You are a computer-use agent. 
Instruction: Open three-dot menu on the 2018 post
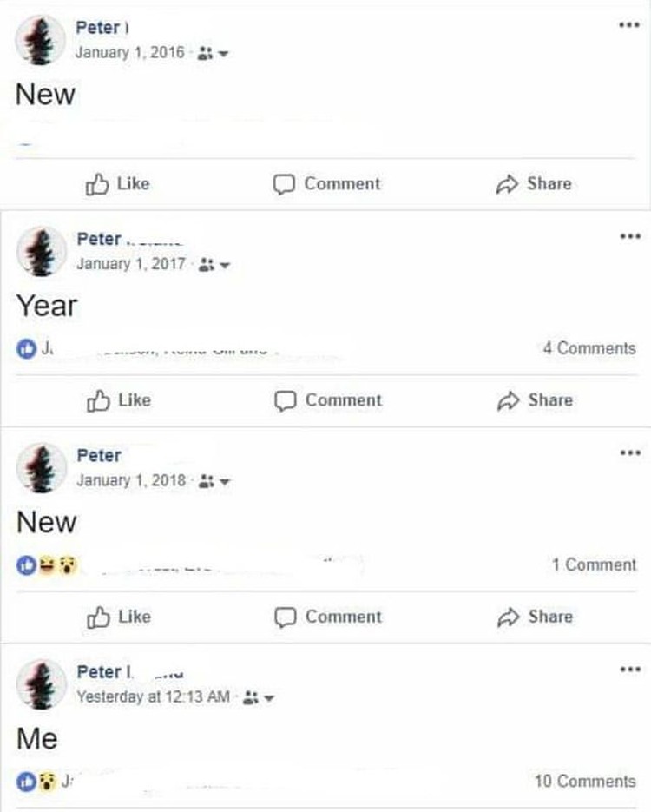(x=630, y=452)
